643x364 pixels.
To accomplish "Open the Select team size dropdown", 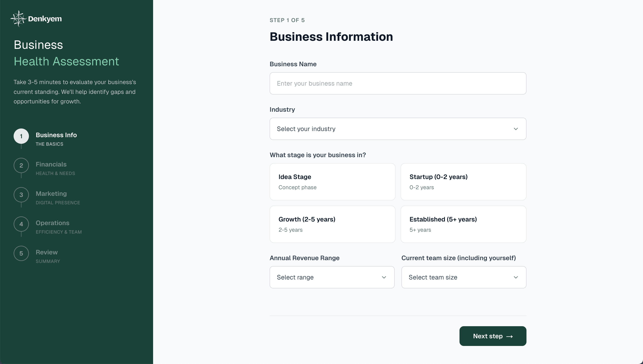I will pos(464,277).
